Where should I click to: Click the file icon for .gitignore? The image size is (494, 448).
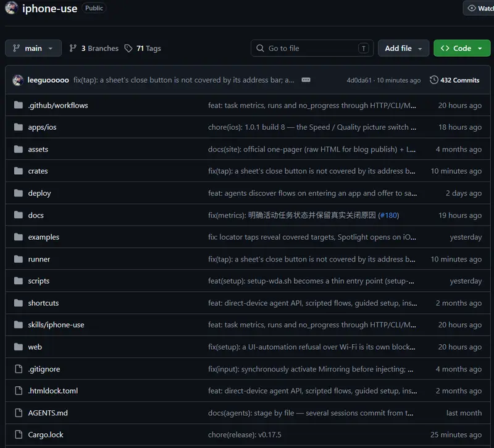(19, 369)
